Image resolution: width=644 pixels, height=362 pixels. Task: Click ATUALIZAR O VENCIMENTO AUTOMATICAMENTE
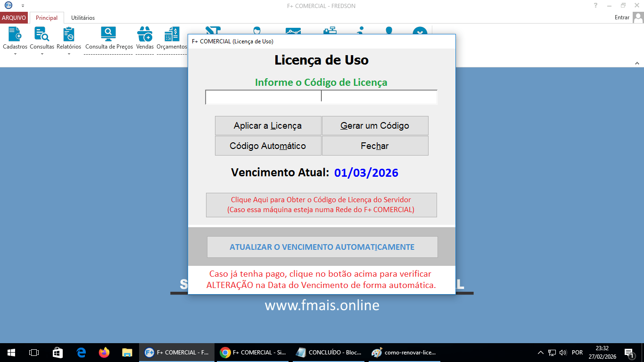(322, 247)
